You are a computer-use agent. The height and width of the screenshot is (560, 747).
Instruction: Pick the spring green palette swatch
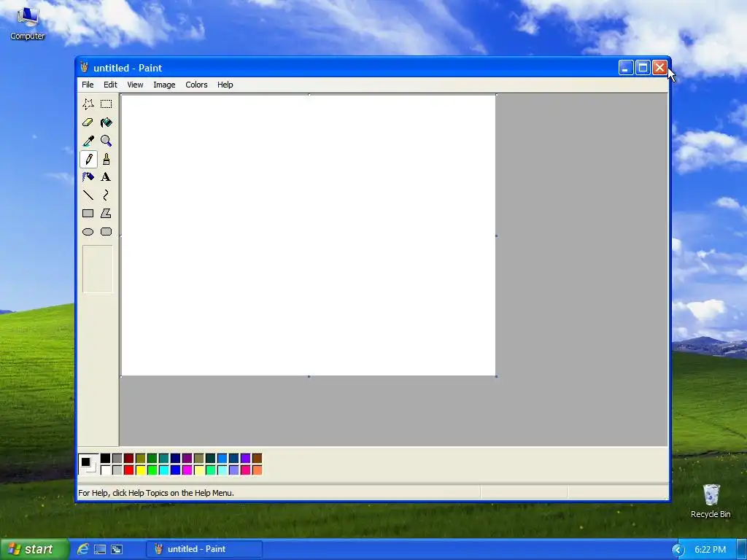211,470
